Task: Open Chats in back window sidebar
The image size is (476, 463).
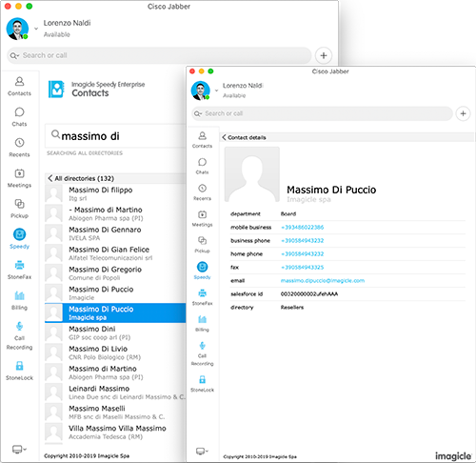Action: tap(19, 117)
